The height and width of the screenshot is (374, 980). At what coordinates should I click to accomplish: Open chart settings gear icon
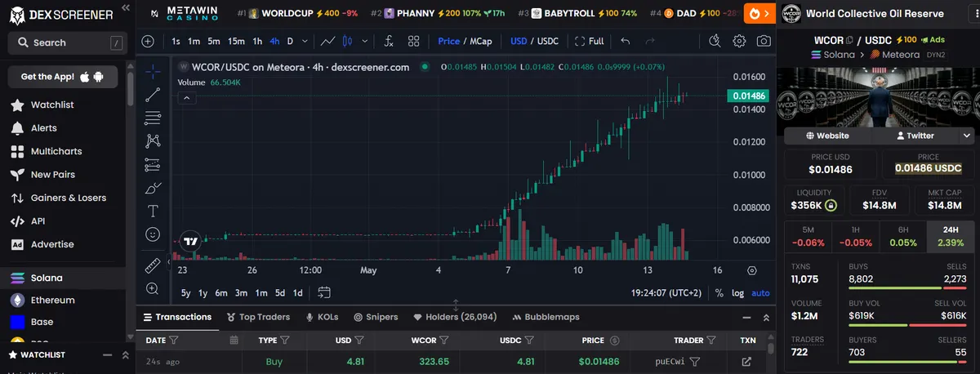tap(739, 41)
